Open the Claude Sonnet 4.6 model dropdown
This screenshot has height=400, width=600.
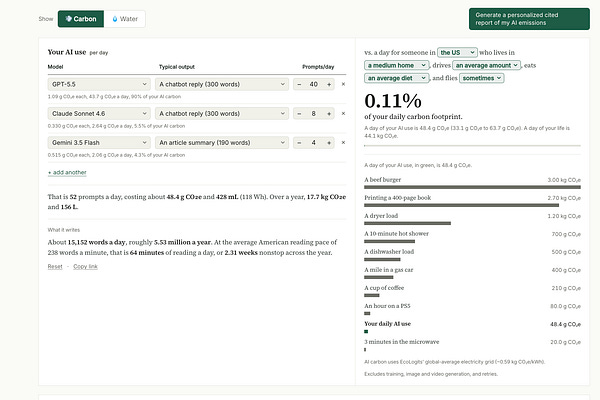(x=99, y=113)
